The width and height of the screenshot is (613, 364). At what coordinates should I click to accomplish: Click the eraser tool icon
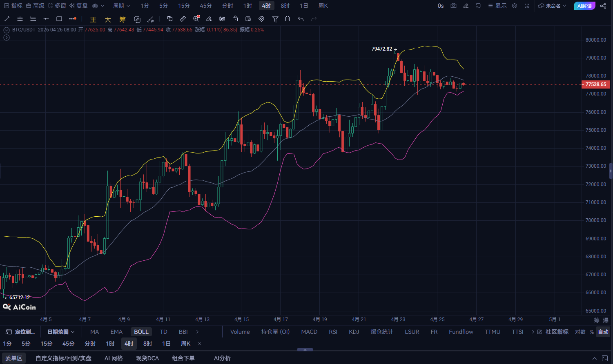coord(209,19)
